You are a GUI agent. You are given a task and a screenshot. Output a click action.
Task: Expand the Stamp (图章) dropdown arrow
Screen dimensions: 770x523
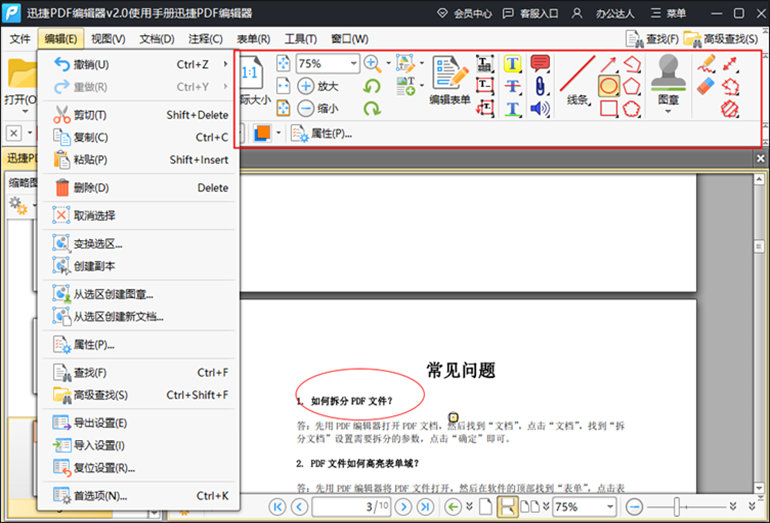[x=668, y=112]
